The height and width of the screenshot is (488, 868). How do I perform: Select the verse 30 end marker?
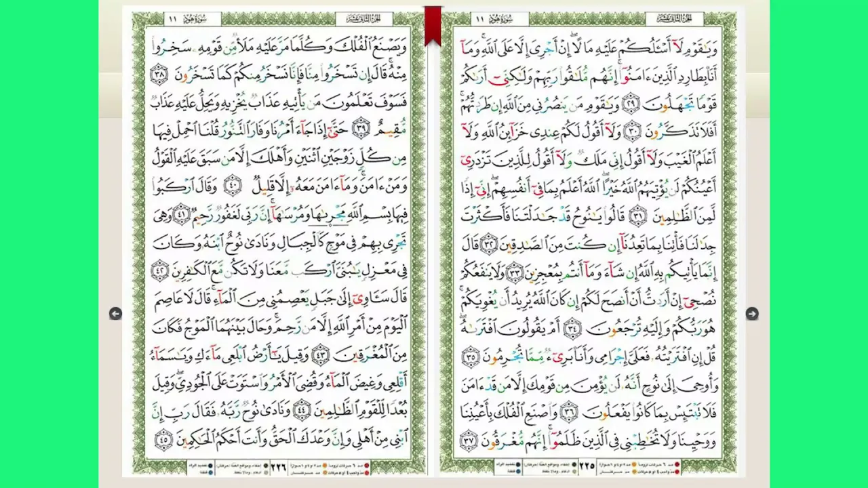631,130
